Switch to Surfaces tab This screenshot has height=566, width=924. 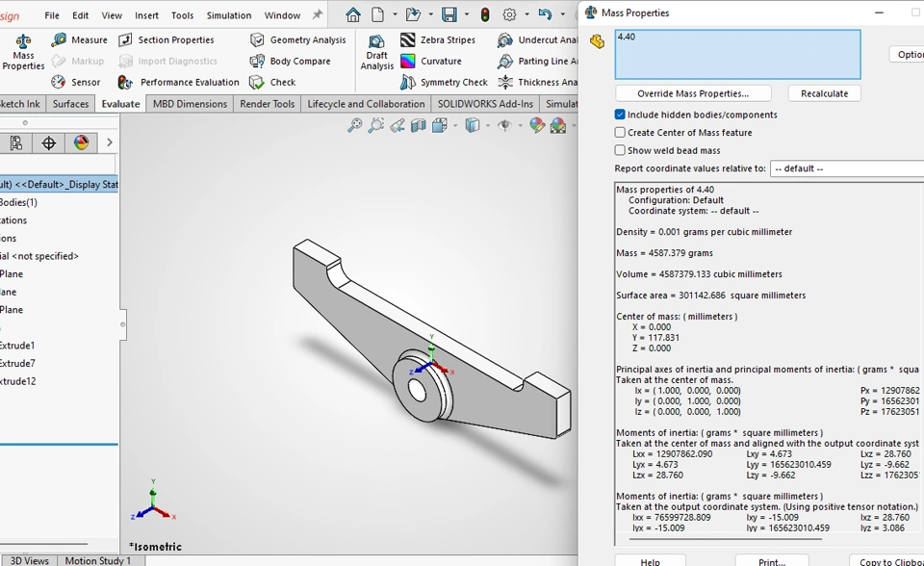[x=70, y=104]
